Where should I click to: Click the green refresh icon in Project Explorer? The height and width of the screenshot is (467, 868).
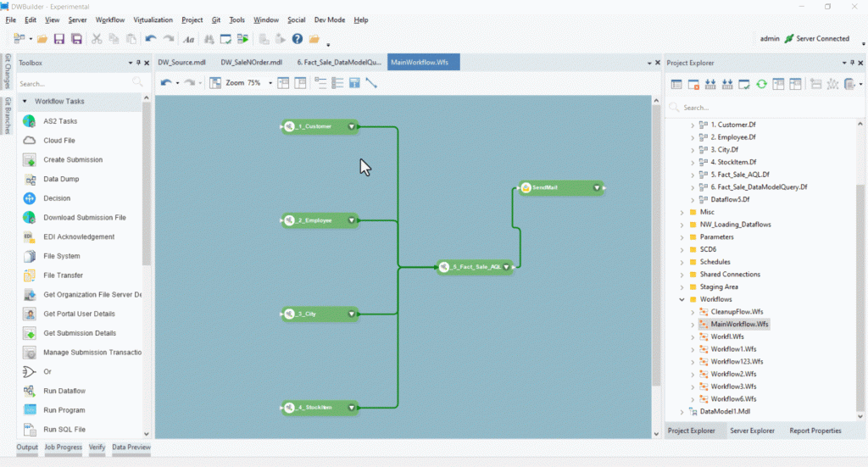point(761,84)
